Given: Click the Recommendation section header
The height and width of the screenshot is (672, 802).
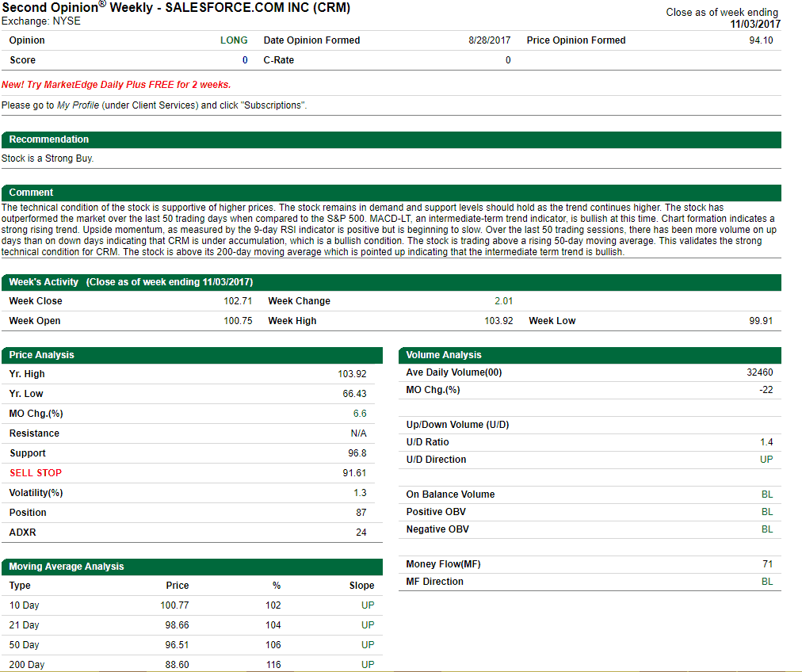Looking at the screenshot, I should pos(391,139).
